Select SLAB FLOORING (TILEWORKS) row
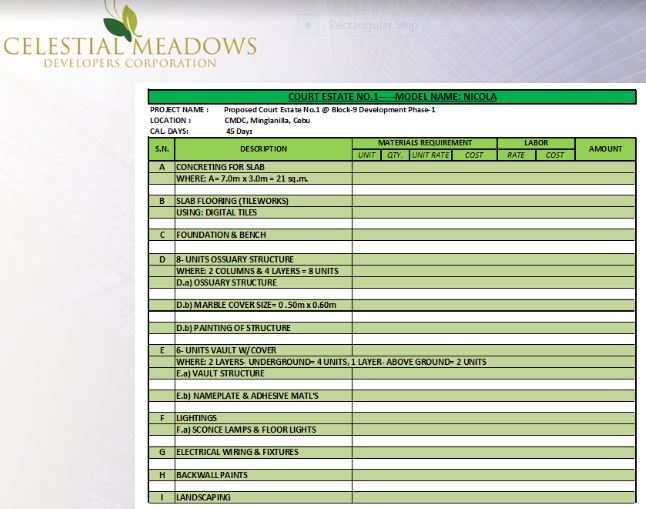This screenshot has height=509, width=646. pos(392,201)
